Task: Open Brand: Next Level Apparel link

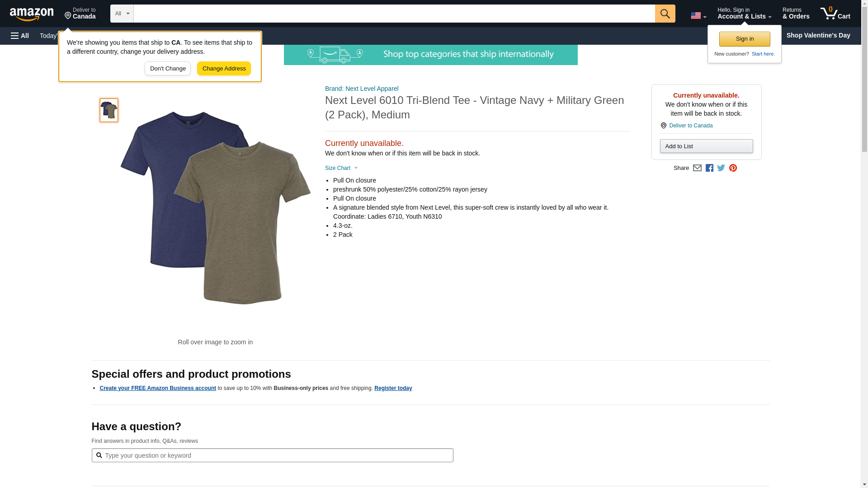Action: [x=361, y=89]
